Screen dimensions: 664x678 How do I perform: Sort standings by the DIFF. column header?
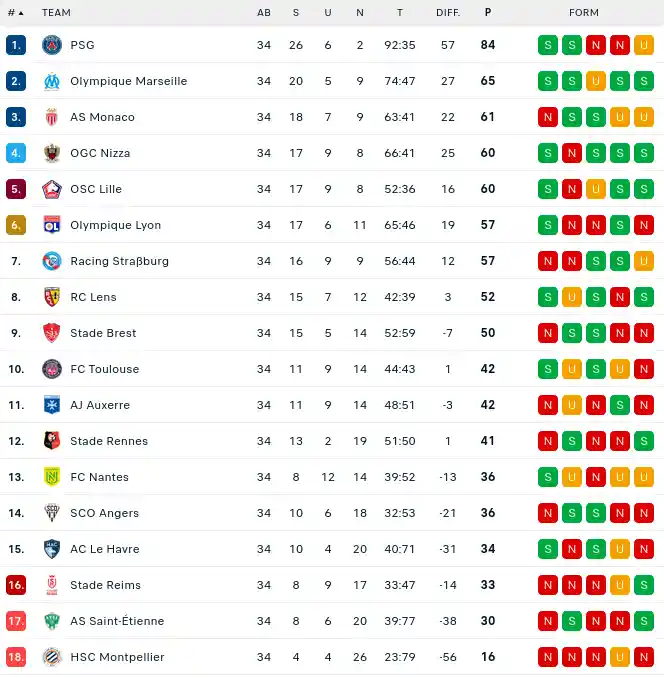[x=448, y=13]
